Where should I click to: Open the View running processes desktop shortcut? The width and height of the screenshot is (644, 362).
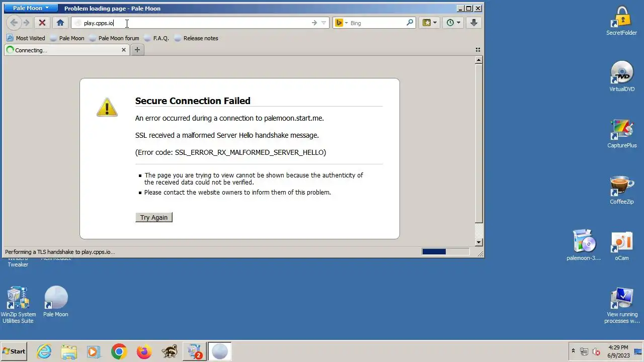[x=622, y=305]
